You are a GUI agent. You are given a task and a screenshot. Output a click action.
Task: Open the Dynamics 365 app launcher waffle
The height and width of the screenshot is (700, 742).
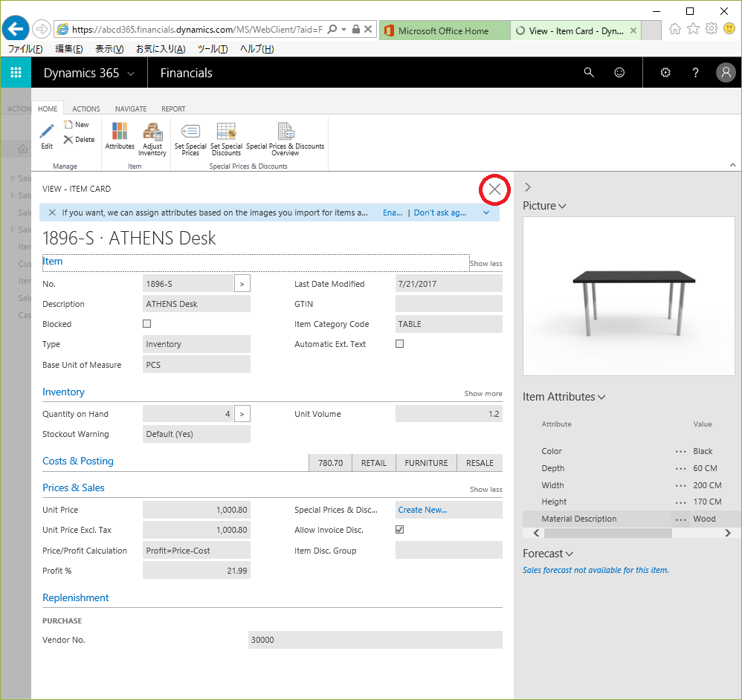[16, 72]
